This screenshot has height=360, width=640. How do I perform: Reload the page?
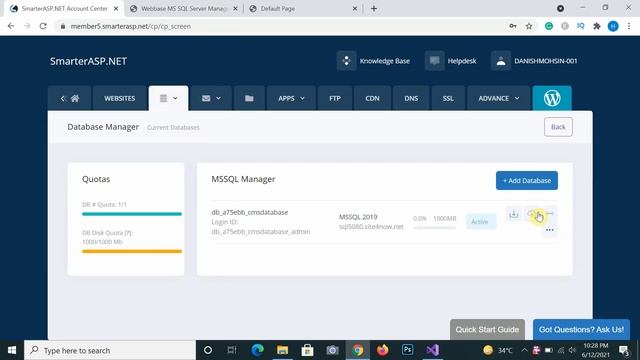(x=43, y=26)
